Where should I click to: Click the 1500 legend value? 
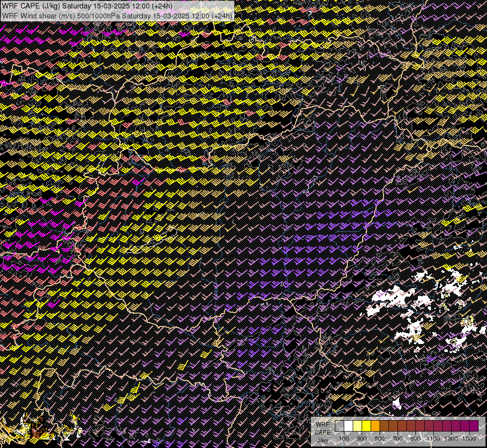[x=469, y=439]
